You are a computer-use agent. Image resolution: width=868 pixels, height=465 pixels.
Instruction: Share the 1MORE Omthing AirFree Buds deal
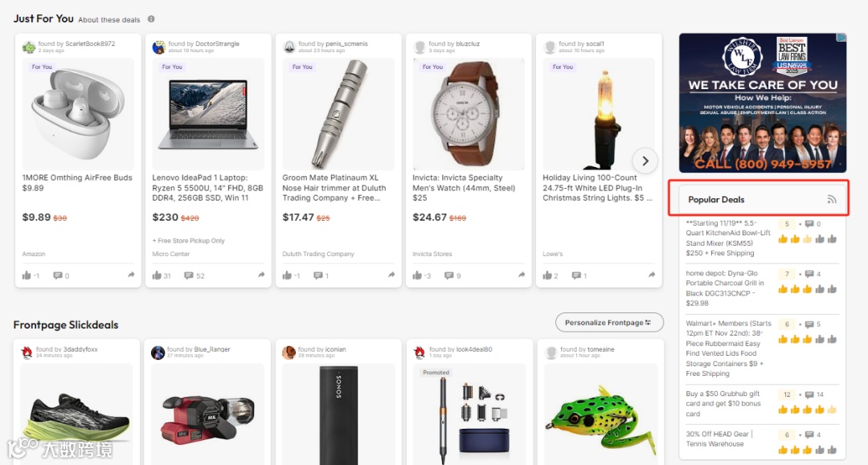131,275
